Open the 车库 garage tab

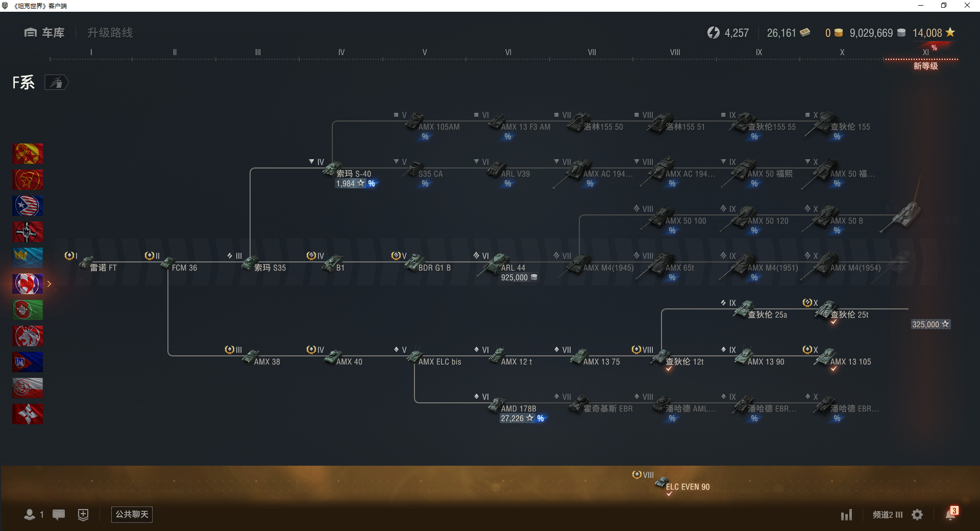(x=44, y=33)
